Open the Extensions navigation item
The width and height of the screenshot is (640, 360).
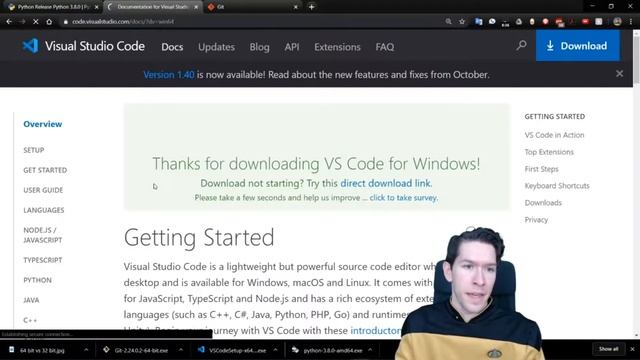[337, 47]
